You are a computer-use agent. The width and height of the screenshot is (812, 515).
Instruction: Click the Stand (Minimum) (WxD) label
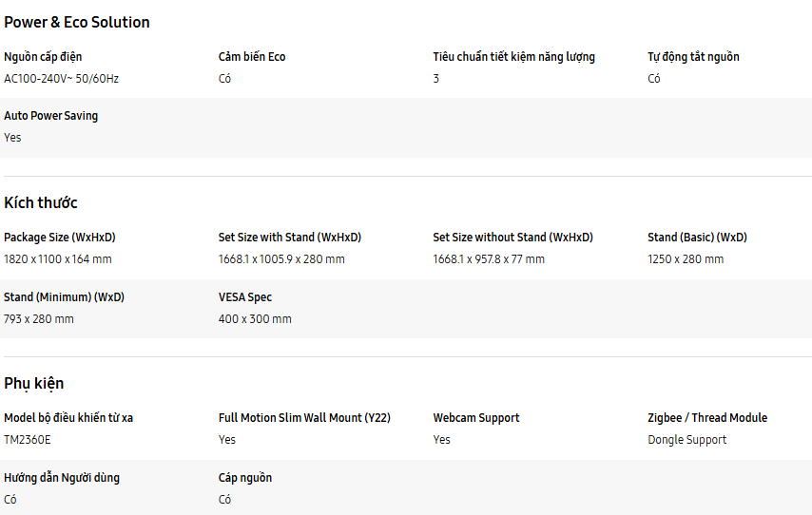point(64,297)
